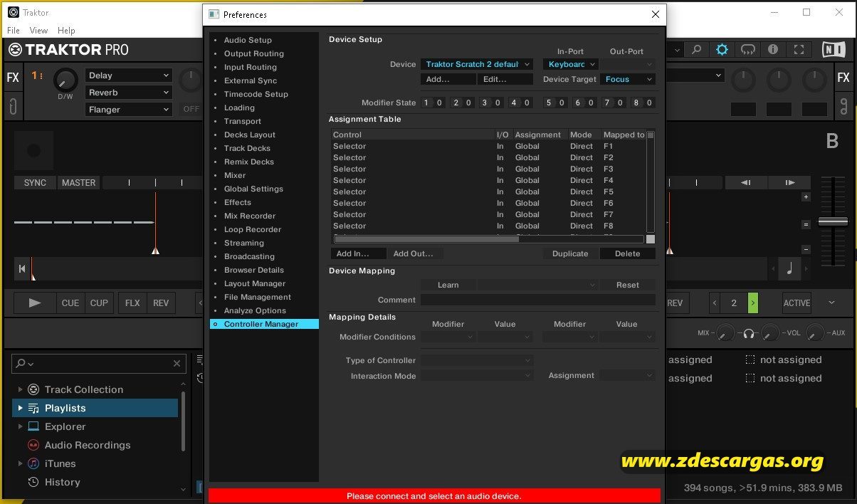
Task: Click the right FX panel button
Action: pos(843,78)
